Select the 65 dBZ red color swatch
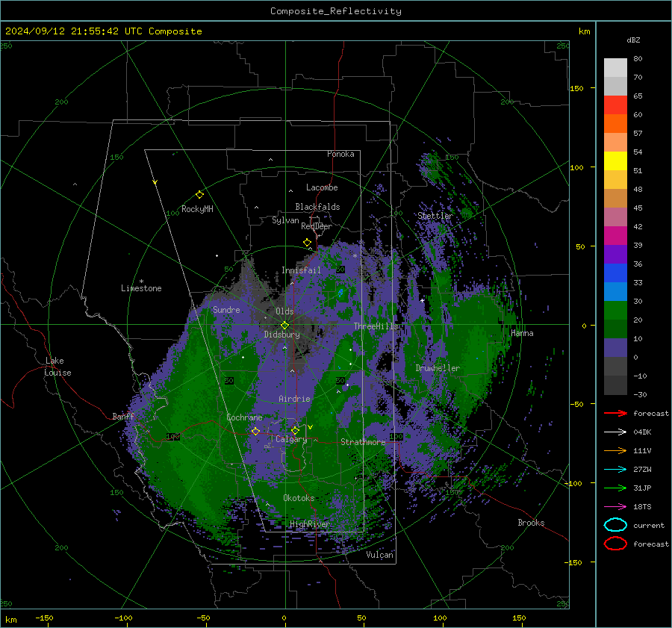The width and height of the screenshot is (672, 628). click(615, 105)
